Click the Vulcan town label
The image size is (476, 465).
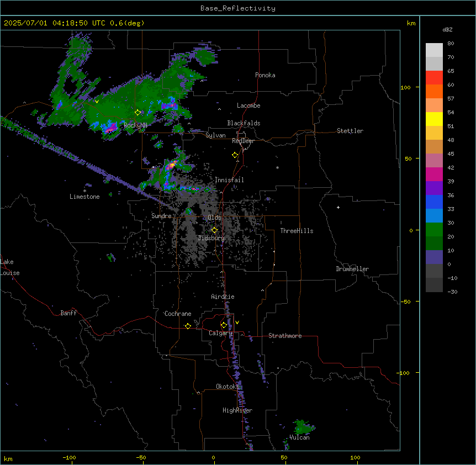point(299,437)
